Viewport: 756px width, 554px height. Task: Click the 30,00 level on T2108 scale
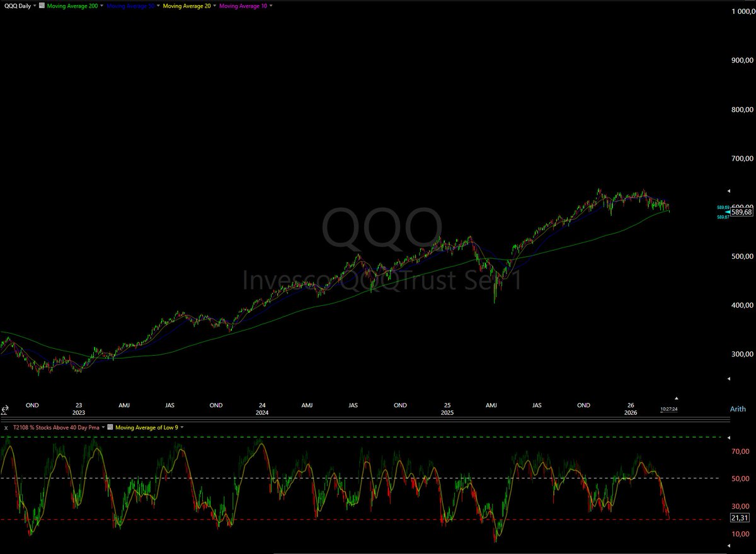click(740, 506)
